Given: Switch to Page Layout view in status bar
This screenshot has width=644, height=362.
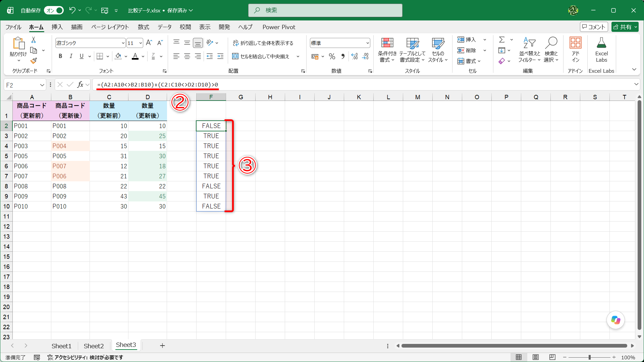Looking at the screenshot, I should click(536, 357).
